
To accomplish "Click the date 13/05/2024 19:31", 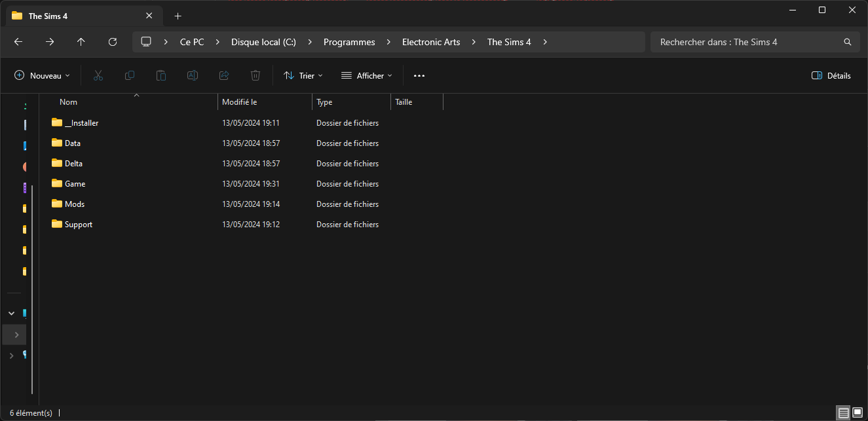I will (251, 184).
